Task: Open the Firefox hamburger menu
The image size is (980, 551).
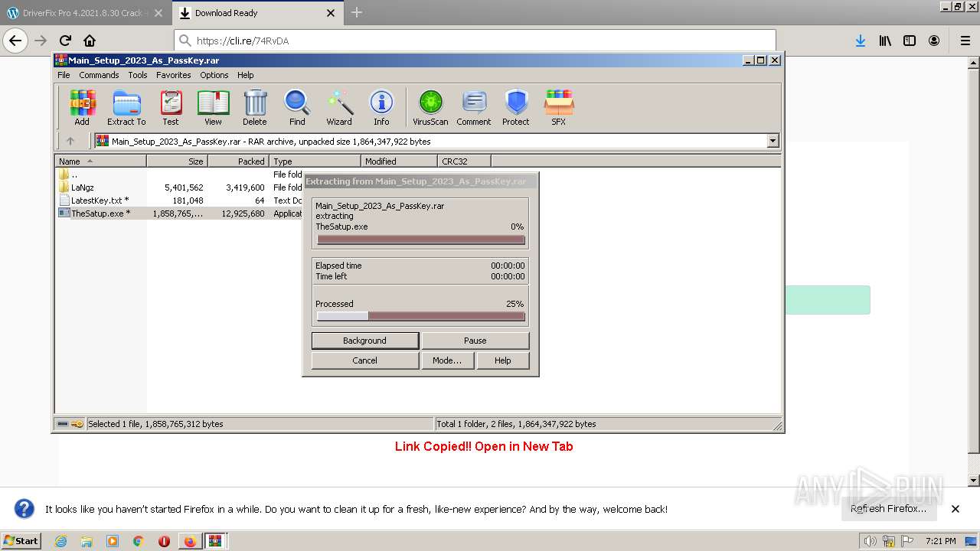Action: click(965, 41)
